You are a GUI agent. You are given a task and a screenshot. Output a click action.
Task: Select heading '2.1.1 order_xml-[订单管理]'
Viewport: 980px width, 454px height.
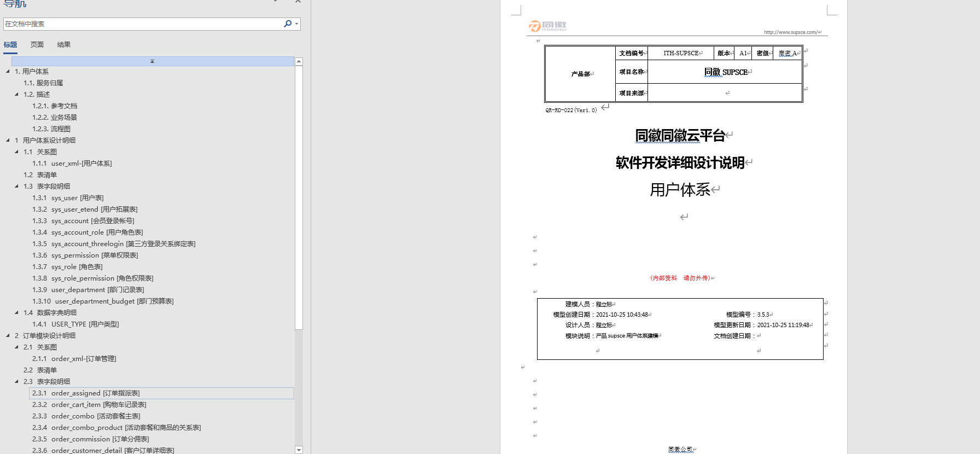(74, 359)
